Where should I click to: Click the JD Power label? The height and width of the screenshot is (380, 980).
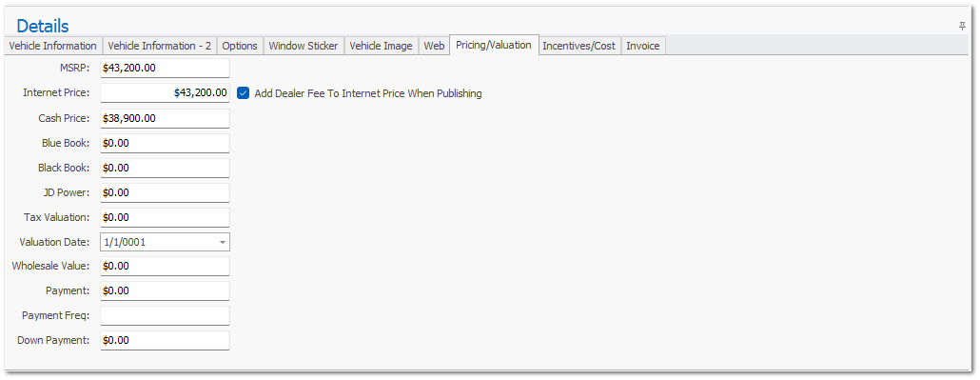pyautogui.click(x=68, y=192)
